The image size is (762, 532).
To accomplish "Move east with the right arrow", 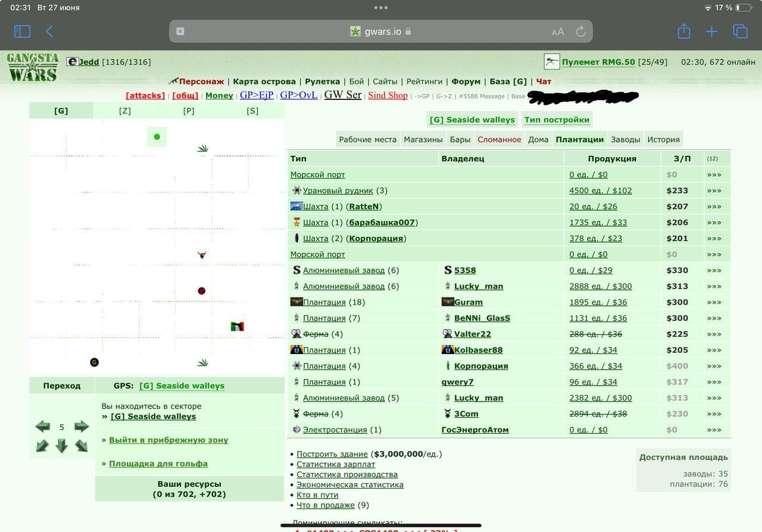I will (x=82, y=427).
